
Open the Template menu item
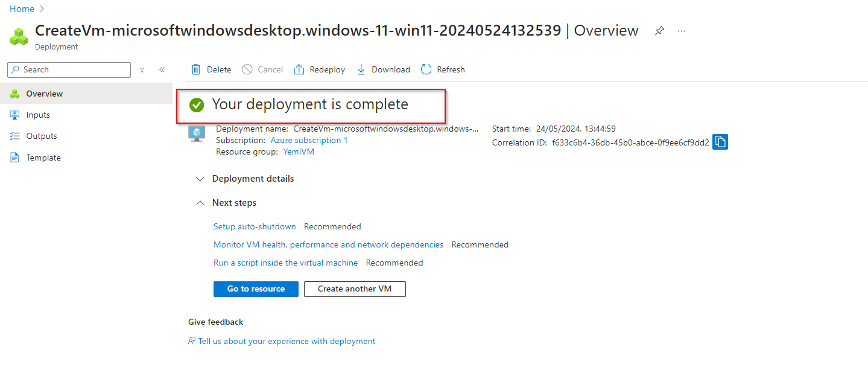(x=43, y=158)
